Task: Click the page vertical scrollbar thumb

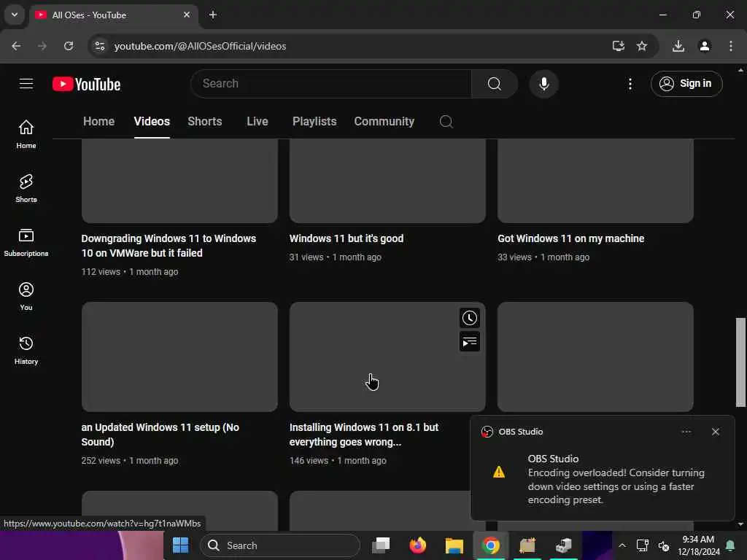Action: coord(740,362)
